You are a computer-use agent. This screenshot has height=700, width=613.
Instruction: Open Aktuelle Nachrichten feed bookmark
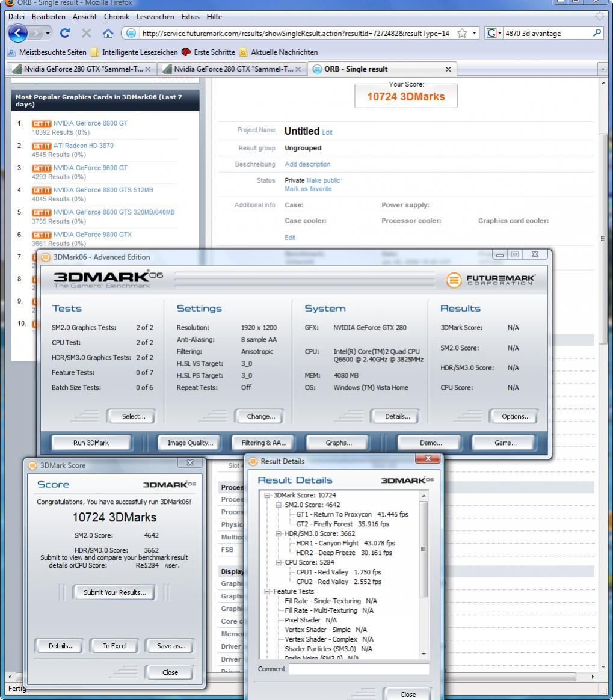click(279, 52)
